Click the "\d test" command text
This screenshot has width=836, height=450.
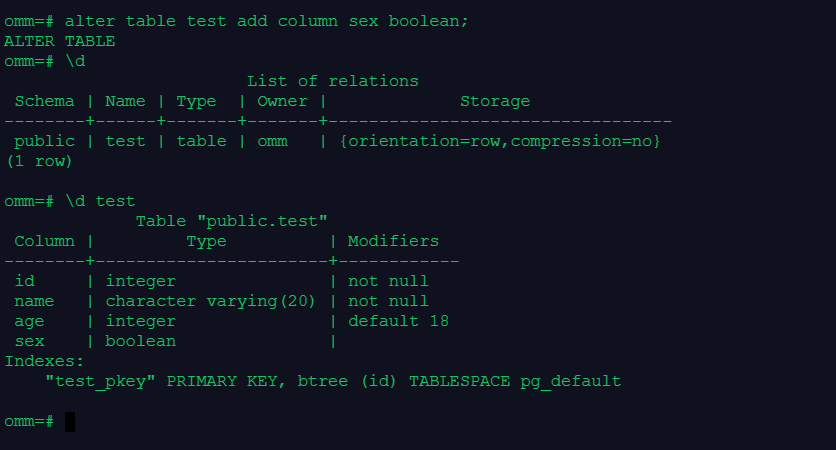[x=100, y=201]
